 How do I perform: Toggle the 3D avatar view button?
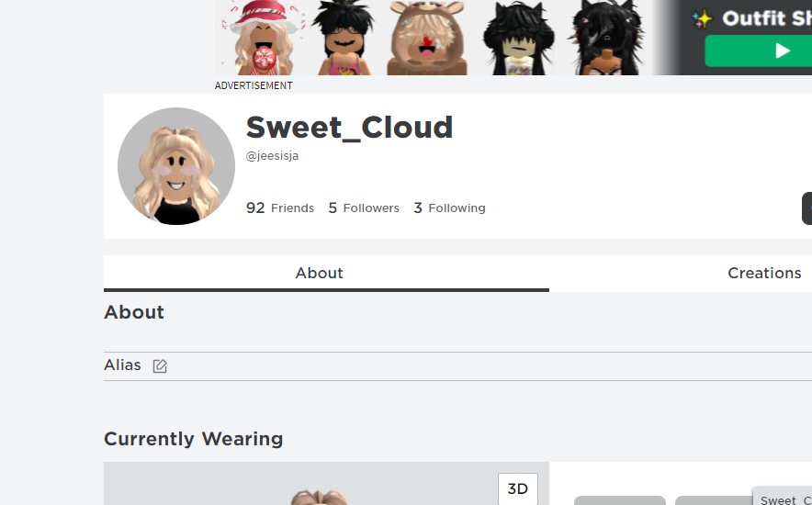click(518, 488)
